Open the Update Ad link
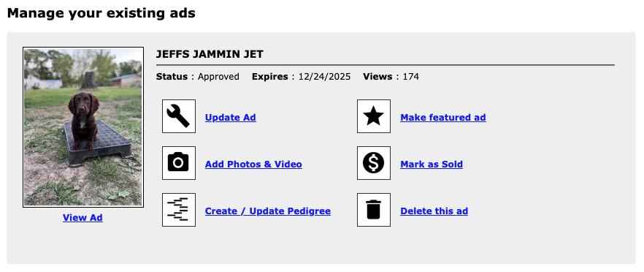The image size is (644, 272). pyautogui.click(x=231, y=118)
